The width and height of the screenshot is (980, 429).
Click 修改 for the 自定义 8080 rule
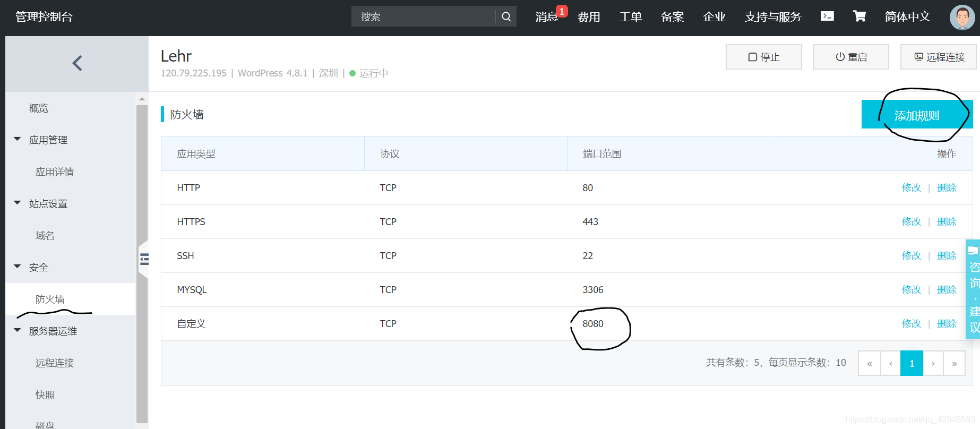point(912,324)
